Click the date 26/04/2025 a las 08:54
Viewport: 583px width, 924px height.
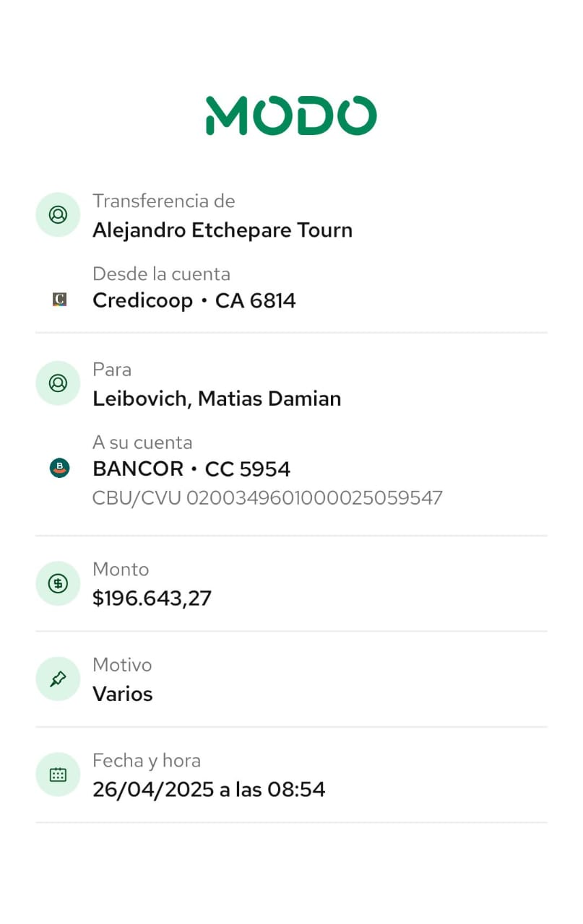click(x=209, y=790)
